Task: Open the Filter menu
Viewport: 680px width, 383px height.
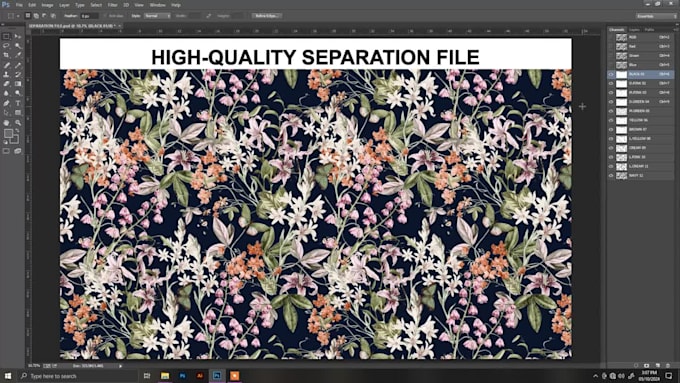Action: coord(112,5)
